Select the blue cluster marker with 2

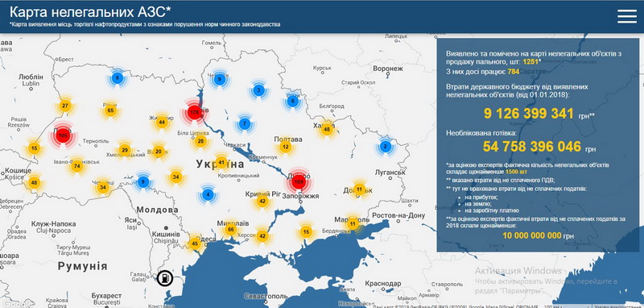pos(385,147)
